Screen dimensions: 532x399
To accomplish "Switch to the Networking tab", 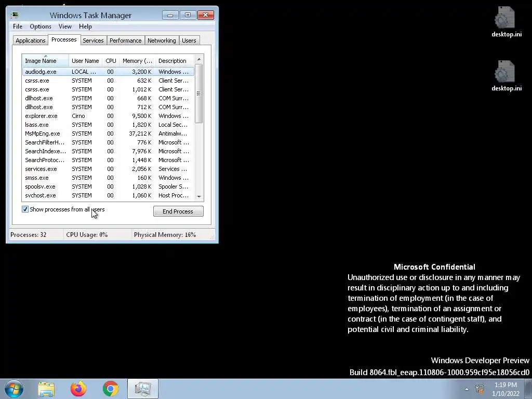I will 162,41.
